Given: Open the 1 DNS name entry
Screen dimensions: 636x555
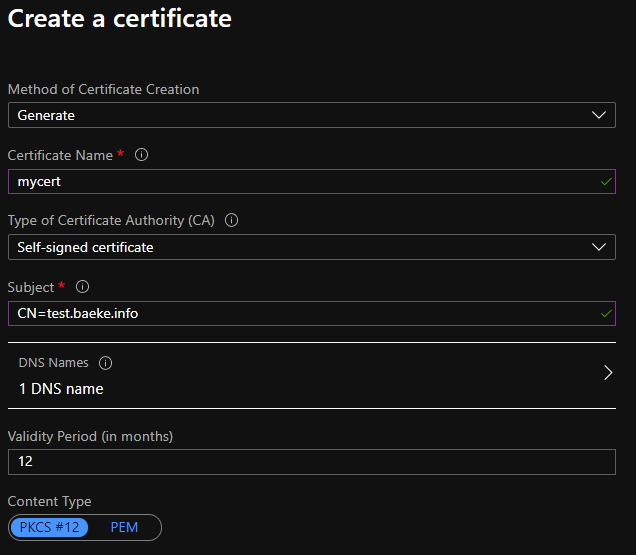Looking at the screenshot, I should click(61, 388).
